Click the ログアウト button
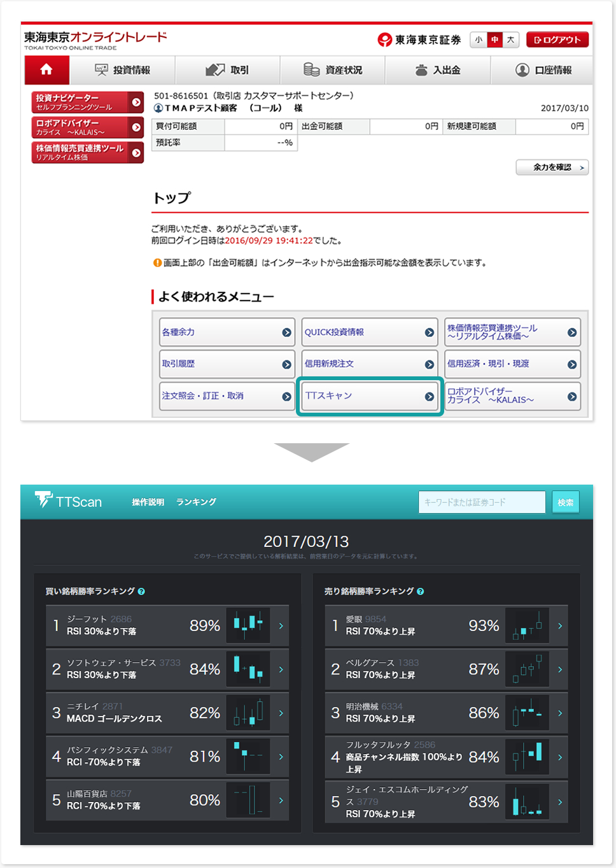The width and height of the screenshot is (616, 868). pyautogui.click(x=557, y=39)
